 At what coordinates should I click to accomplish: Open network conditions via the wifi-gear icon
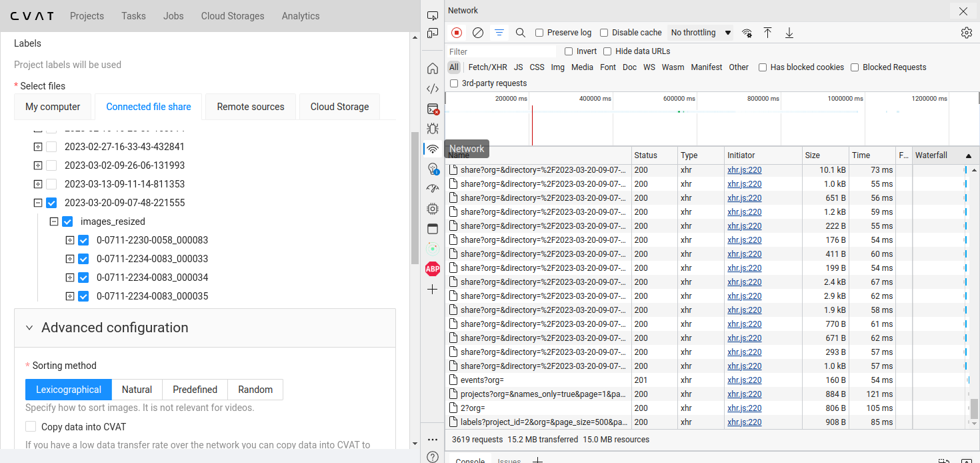pyautogui.click(x=747, y=32)
